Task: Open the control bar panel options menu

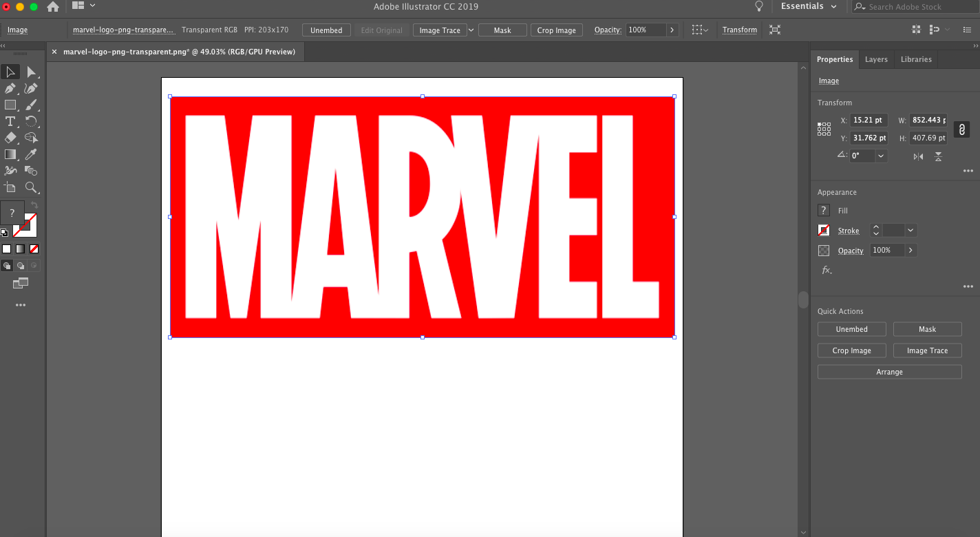Action: pyautogui.click(x=966, y=30)
